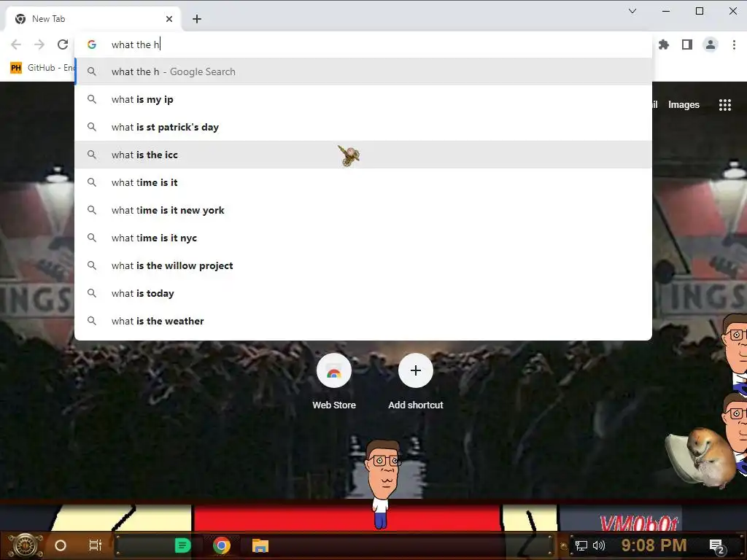Image resolution: width=747 pixels, height=560 pixels.
Task: Click the Google G icon in omnibox
Action: tap(92, 44)
